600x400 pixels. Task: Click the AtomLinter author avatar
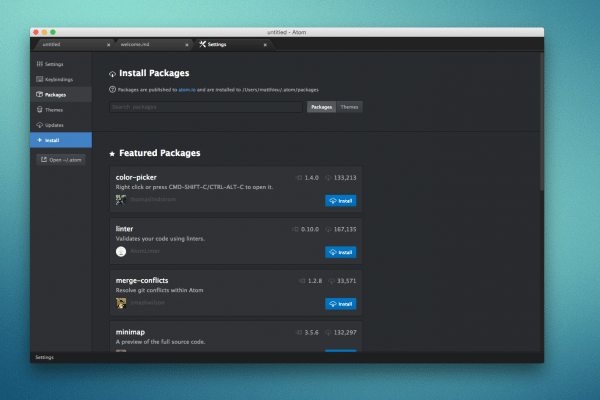point(121,252)
